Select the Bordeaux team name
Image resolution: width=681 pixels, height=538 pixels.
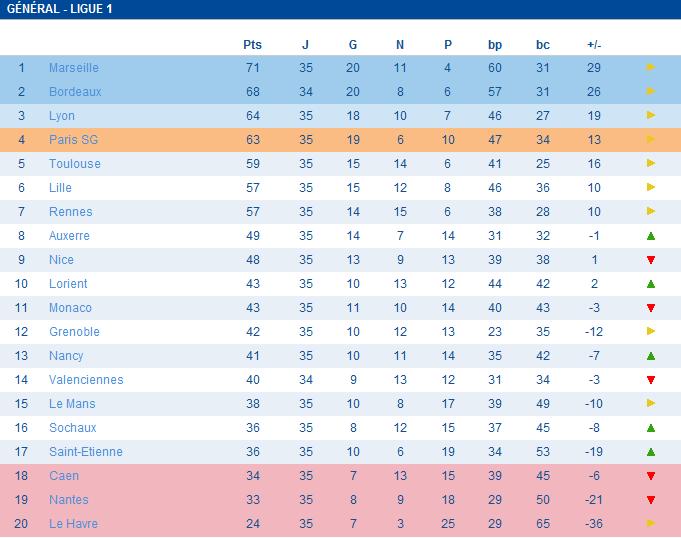point(75,92)
